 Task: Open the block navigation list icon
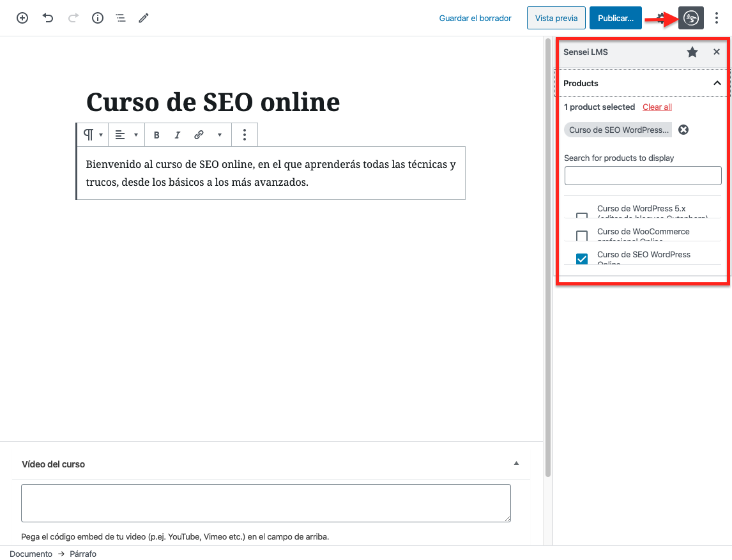(121, 18)
